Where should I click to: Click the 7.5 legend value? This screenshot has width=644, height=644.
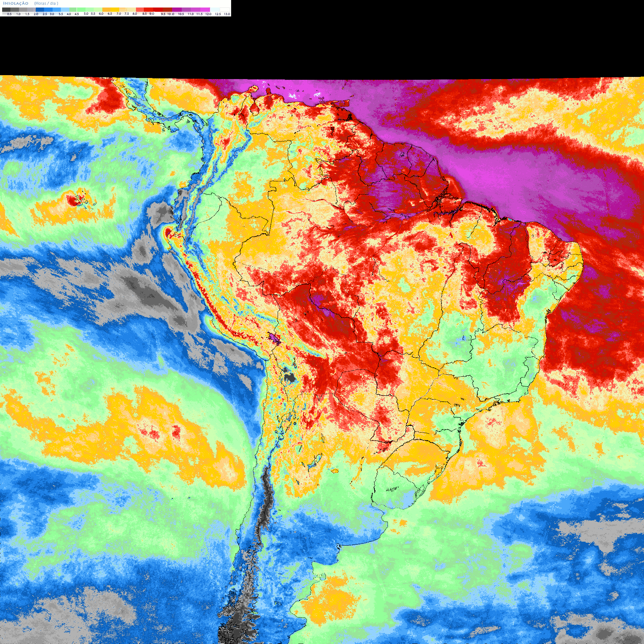[x=127, y=14]
